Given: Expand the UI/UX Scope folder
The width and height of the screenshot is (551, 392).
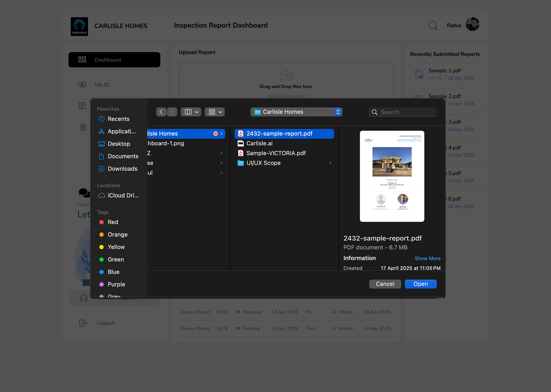Looking at the screenshot, I should pos(330,163).
